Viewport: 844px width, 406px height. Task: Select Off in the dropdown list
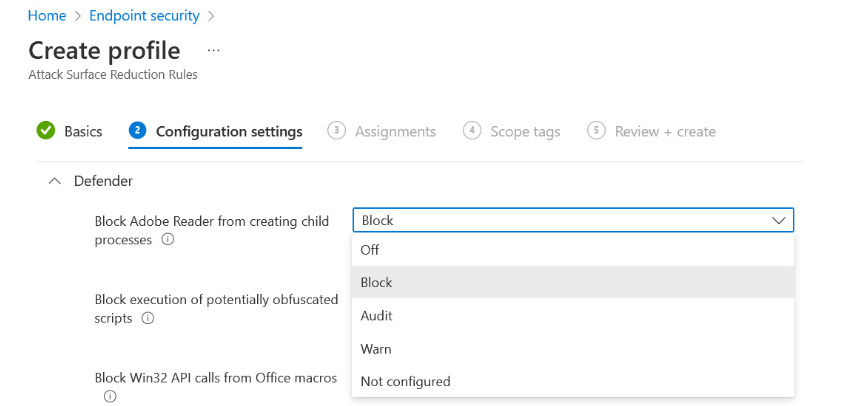370,250
